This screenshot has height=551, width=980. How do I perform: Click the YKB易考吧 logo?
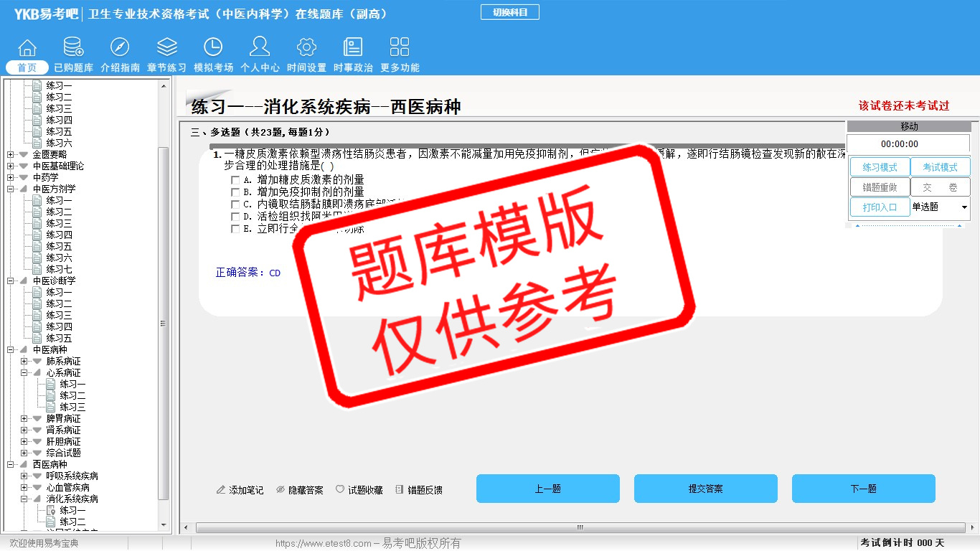(46, 14)
